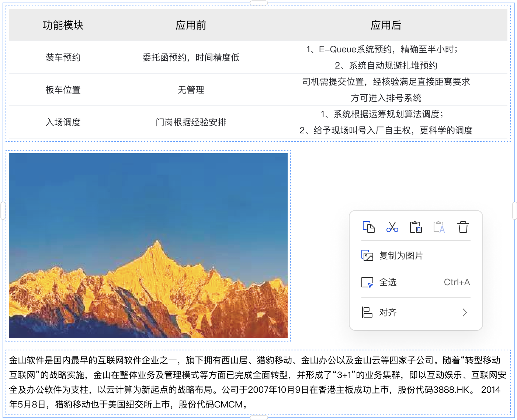Click the top-center resize handle
The image size is (517, 420).
click(x=258, y=3)
